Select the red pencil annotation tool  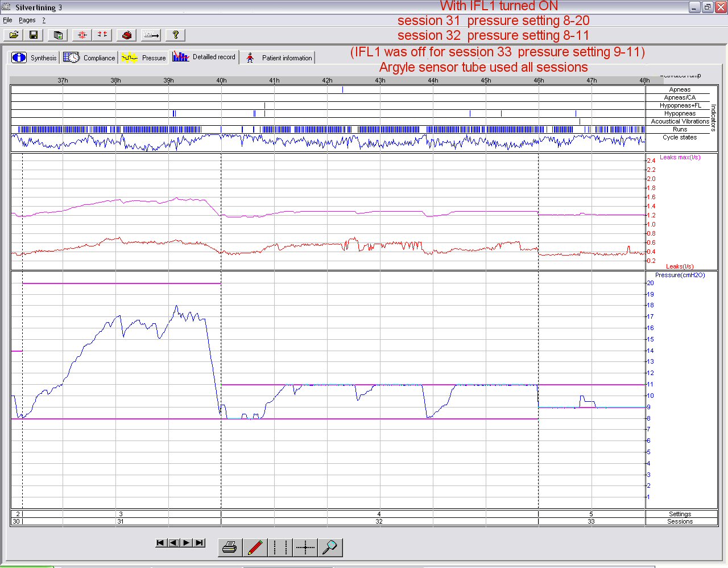pyautogui.click(x=255, y=548)
